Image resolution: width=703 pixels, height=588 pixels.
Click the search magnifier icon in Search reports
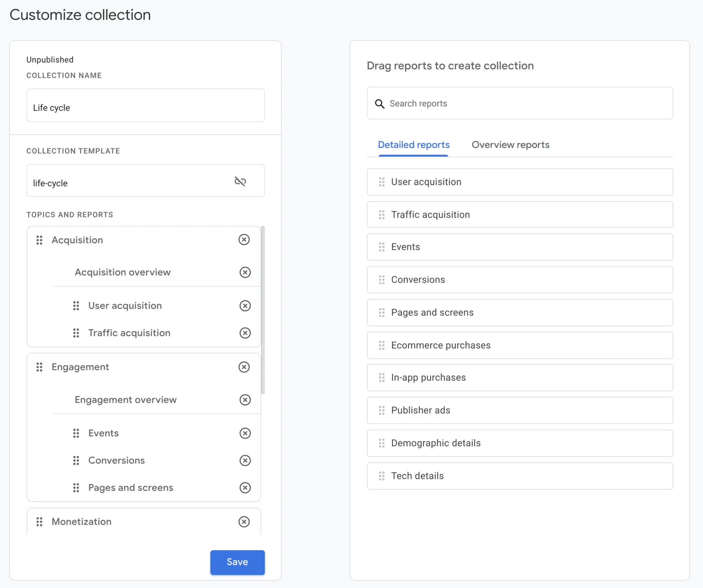pos(380,104)
